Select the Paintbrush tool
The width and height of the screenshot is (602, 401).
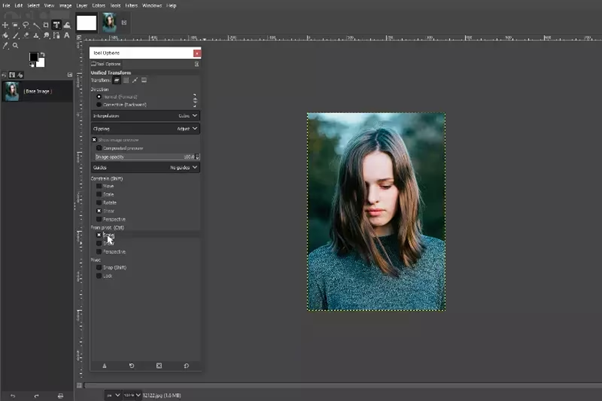[x=15, y=35]
